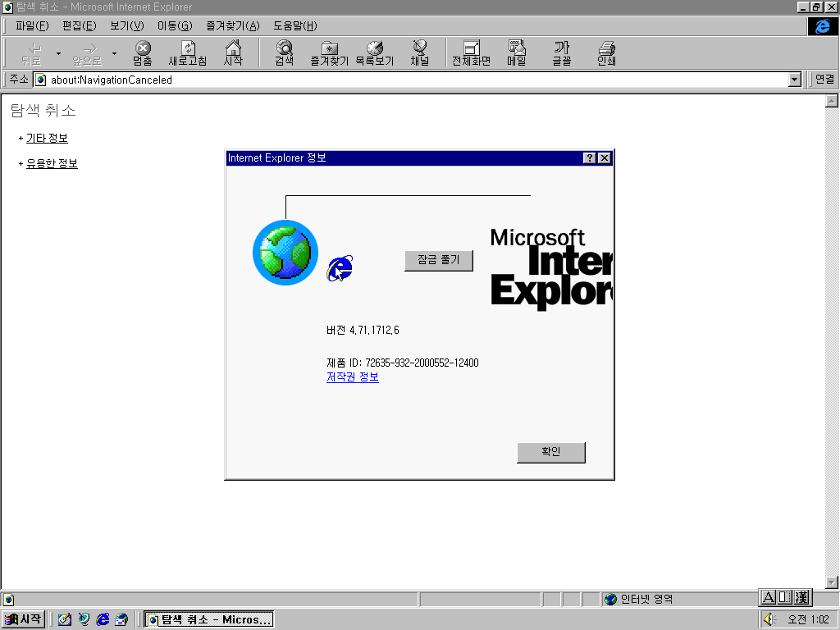Open Mail (메일) toolbar icon

tap(517, 53)
